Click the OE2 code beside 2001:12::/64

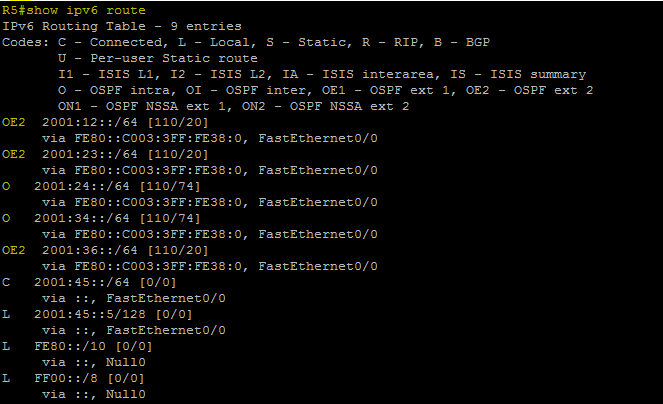click(14, 122)
